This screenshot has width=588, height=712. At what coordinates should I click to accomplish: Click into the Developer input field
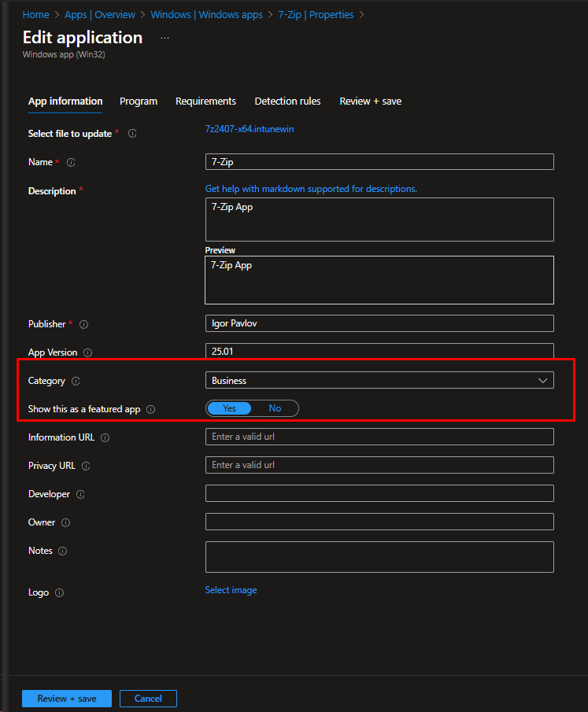click(379, 493)
